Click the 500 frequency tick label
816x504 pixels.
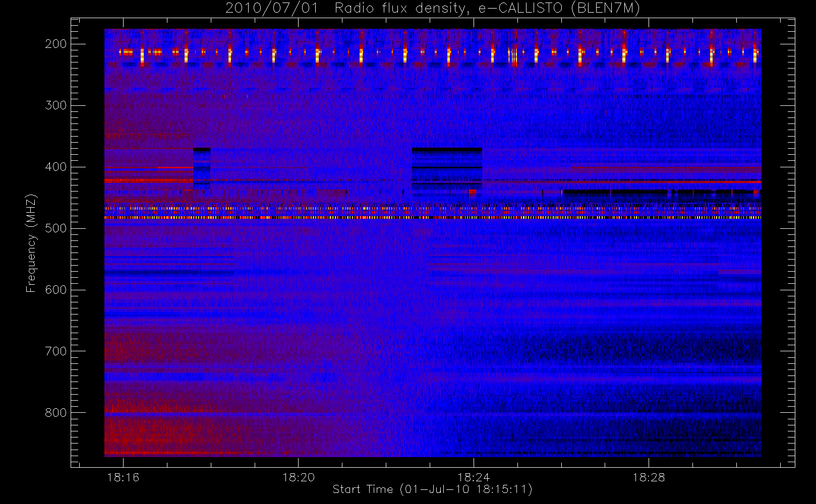56,228
